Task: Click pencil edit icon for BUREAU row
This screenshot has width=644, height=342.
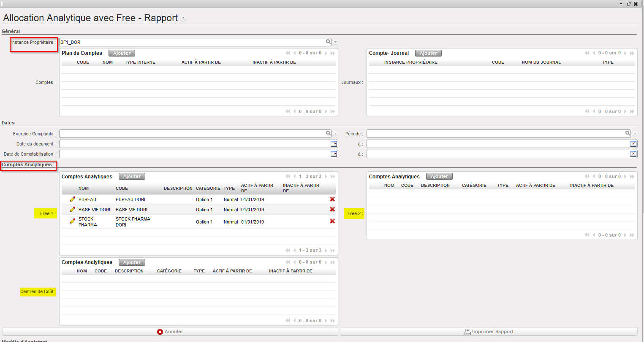Action: pyautogui.click(x=73, y=199)
